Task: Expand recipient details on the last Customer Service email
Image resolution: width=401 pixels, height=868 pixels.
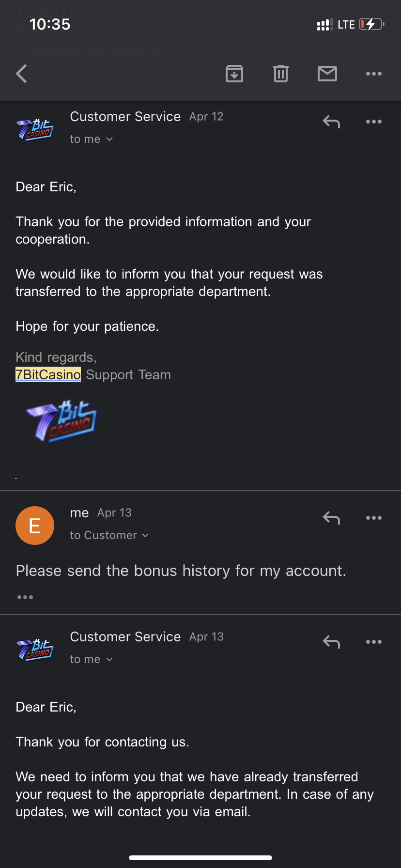Action: tap(92, 660)
